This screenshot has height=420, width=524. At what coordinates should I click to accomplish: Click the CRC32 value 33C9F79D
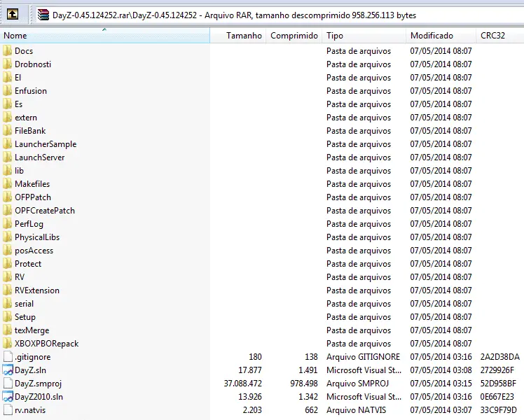499,410
